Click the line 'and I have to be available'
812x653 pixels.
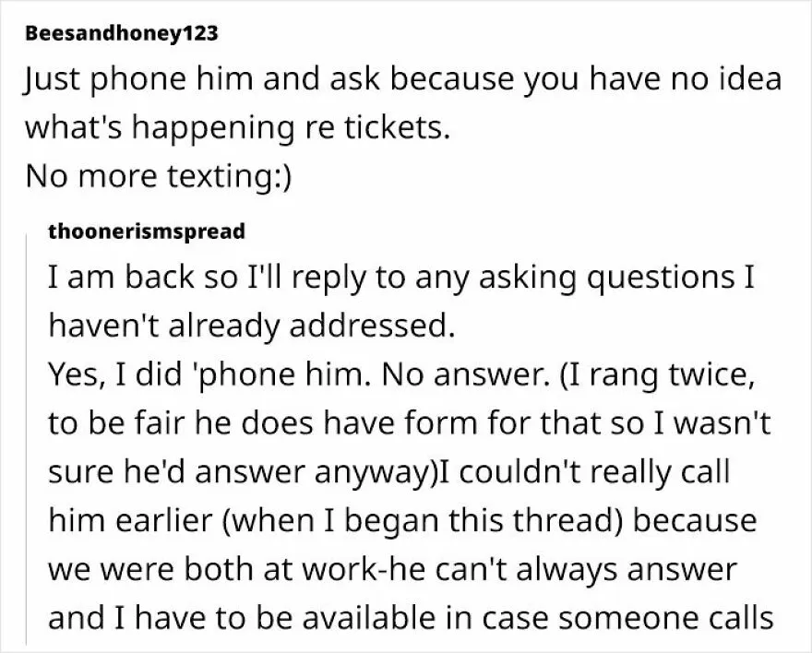pos(411,618)
